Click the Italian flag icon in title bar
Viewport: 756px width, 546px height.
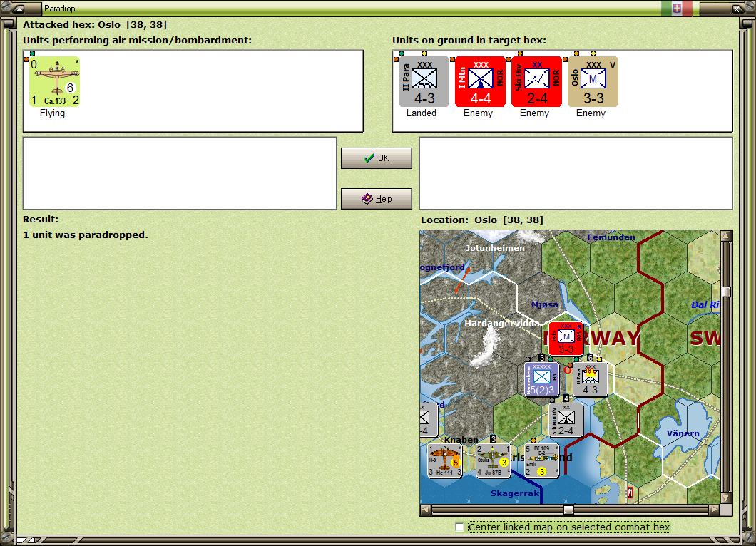(x=677, y=8)
